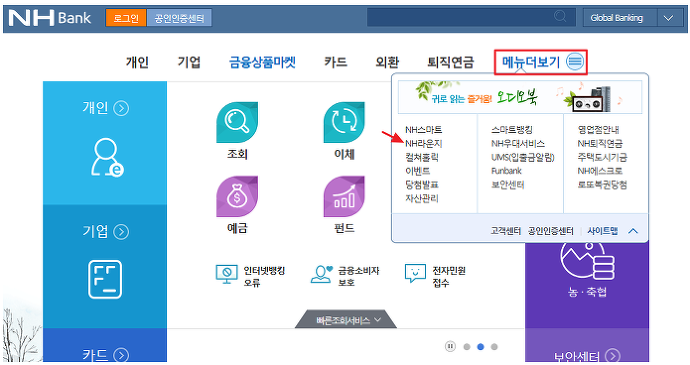Click the 농·축협 purple tile icon
The image size is (690, 365).
(587, 261)
